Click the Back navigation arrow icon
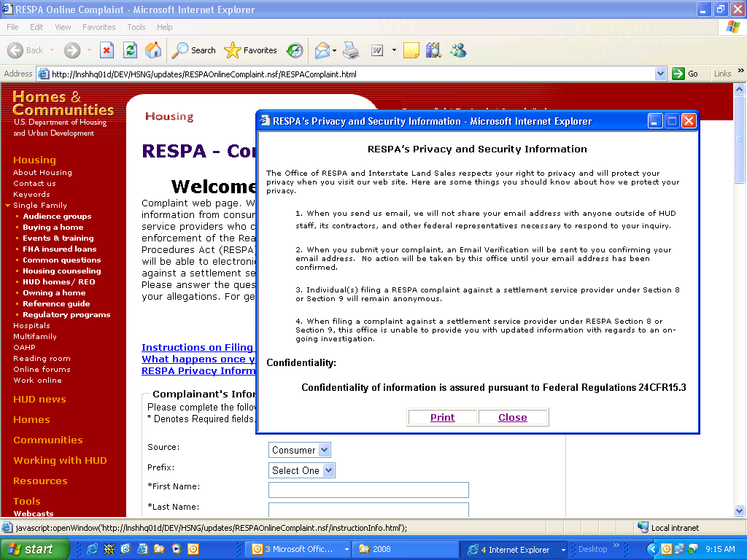 click(15, 50)
